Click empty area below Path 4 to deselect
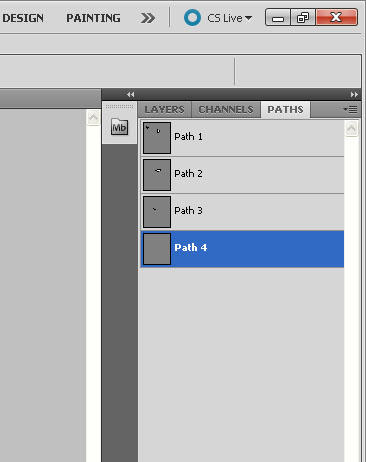Image resolution: width=366 pixels, height=462 pixels. point(242,363)
